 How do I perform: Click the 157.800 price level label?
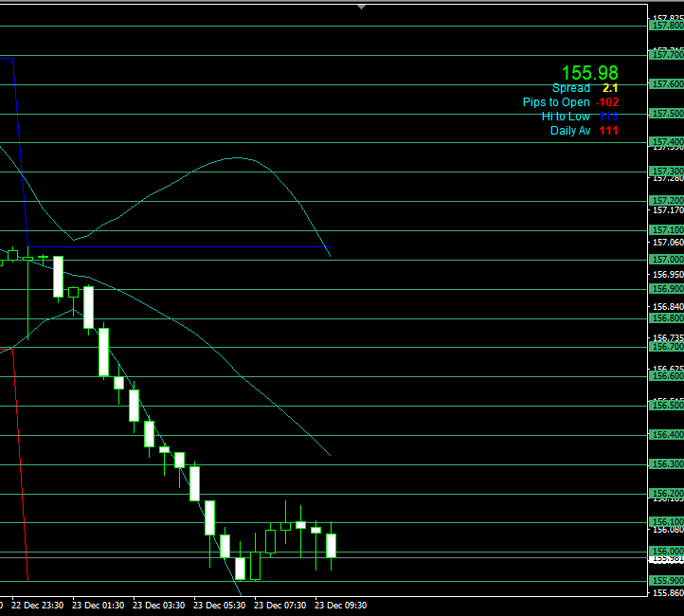pos(666,26)
